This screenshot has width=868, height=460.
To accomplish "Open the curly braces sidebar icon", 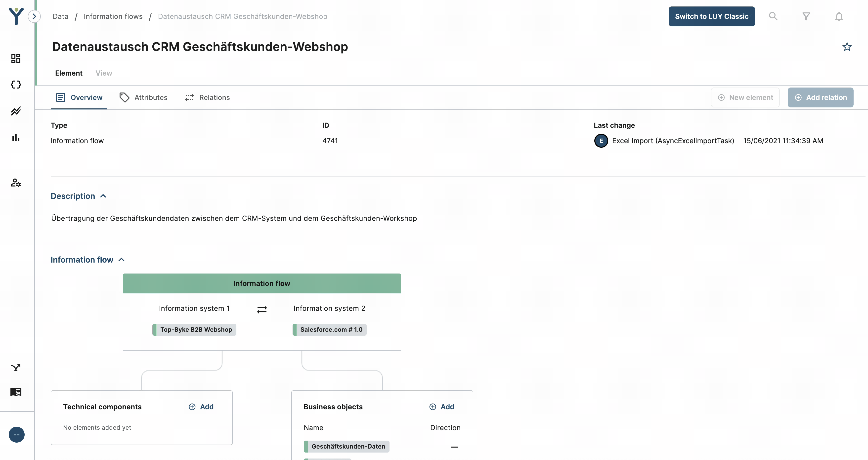I will (x=16, y=85).
